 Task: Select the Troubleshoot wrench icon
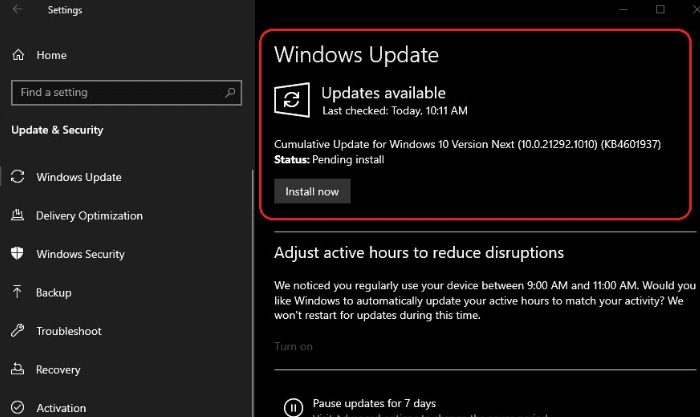coord(17,330)
